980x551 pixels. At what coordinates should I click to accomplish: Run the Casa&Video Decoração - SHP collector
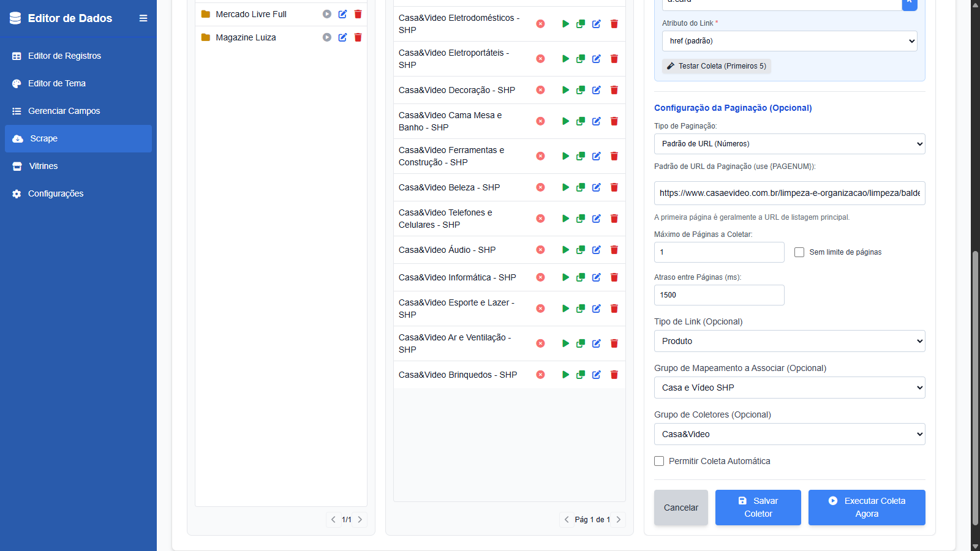coord(565,90)
